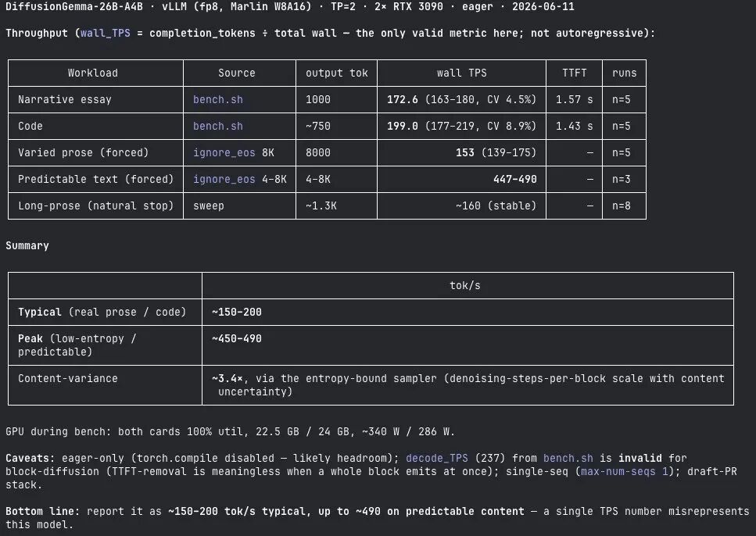The height and width of the screenshot is (536, 756).
Task: Click bench.sh link in Narrative essay row
Action: (x=218, y=99)
